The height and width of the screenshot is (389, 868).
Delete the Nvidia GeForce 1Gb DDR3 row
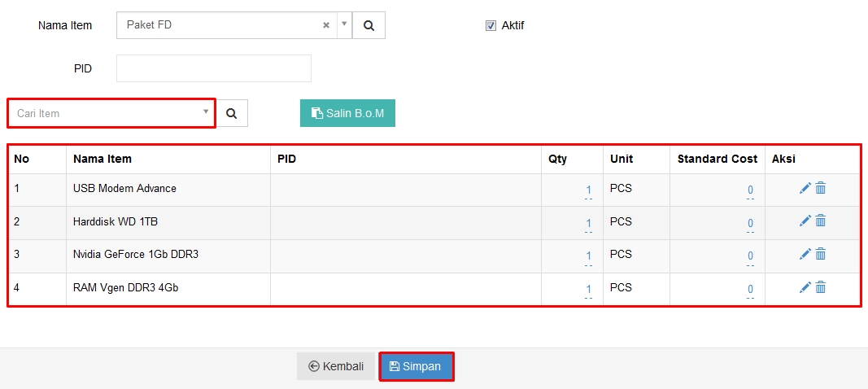coord(821,255)
